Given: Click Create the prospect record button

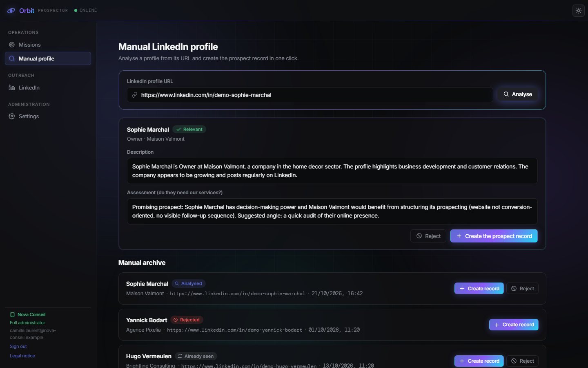Looking at the screenshot, I should click(494, 236).
